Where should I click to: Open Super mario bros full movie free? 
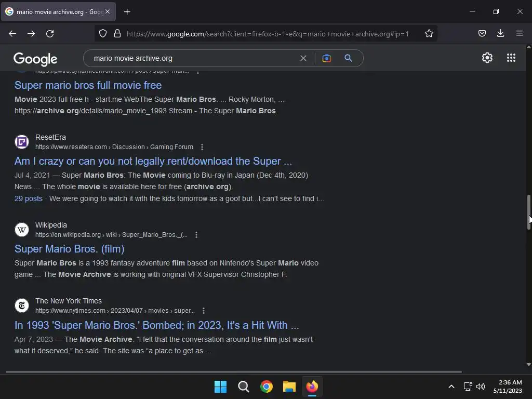(88, 85)
